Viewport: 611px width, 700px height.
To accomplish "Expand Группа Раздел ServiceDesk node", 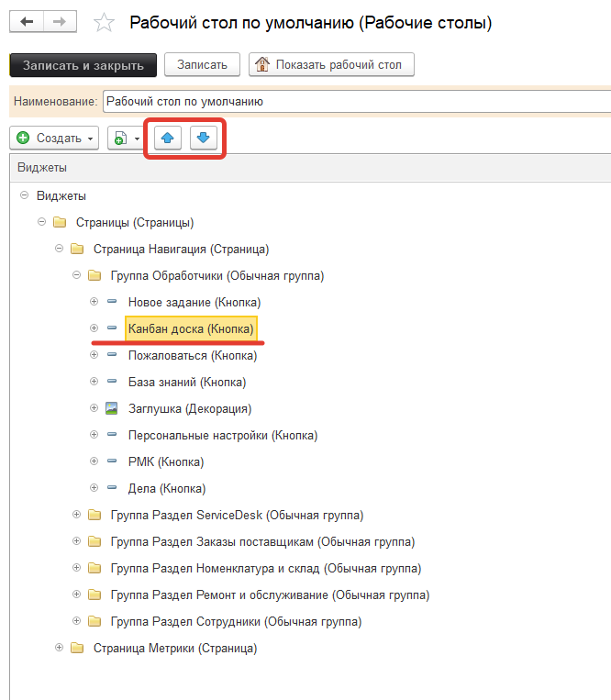I will tap(77, 516).
